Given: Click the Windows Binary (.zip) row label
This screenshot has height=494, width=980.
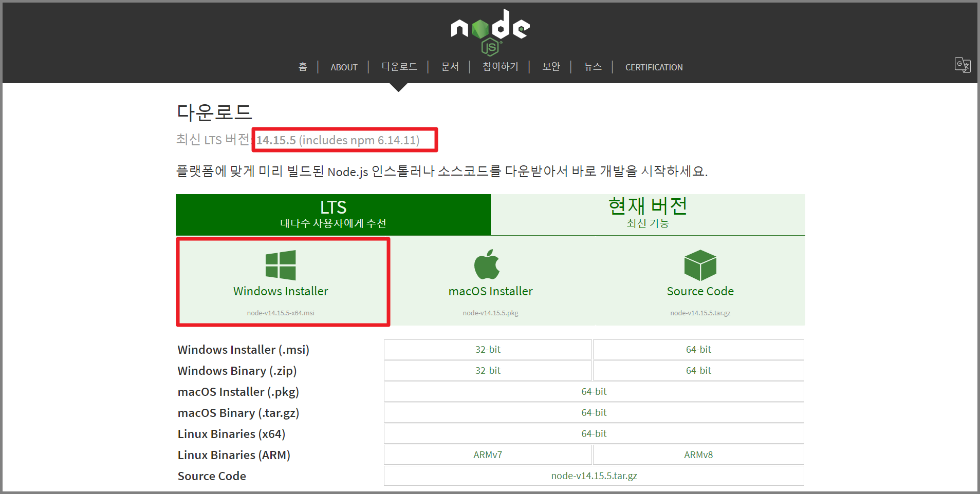Looking at the screenshot, I should click(x=237, y=371).
